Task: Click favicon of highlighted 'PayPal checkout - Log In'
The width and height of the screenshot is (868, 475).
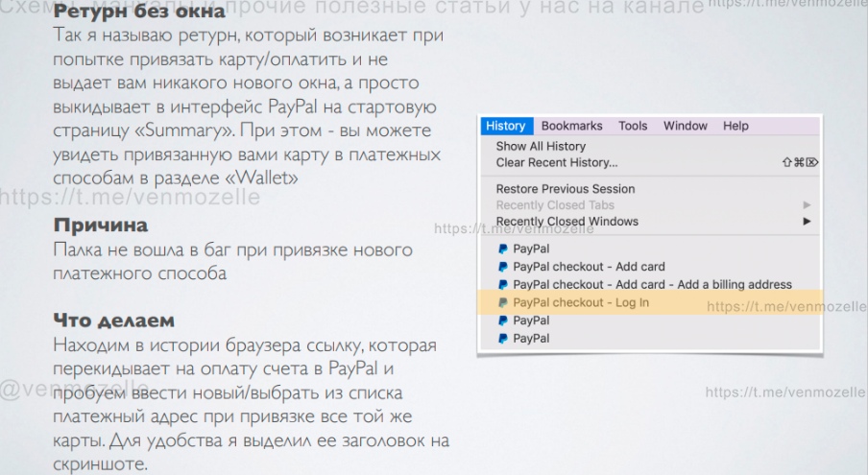Action: click(502, 302)
